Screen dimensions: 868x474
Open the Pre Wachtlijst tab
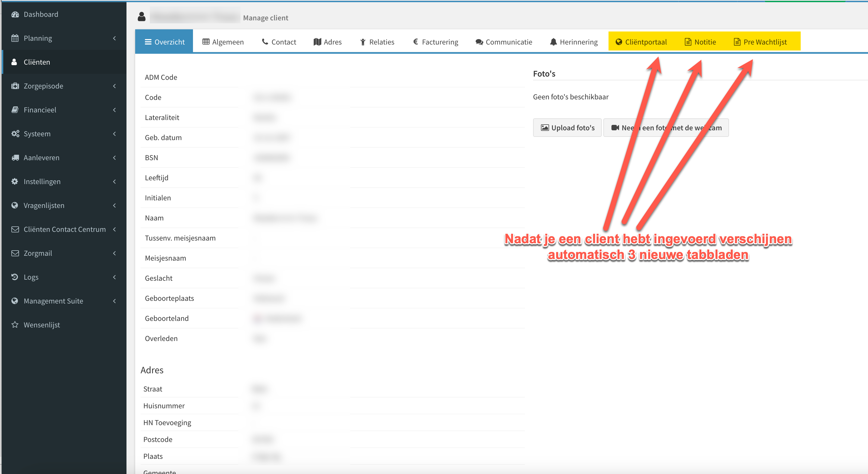click(x=761, y=42)
